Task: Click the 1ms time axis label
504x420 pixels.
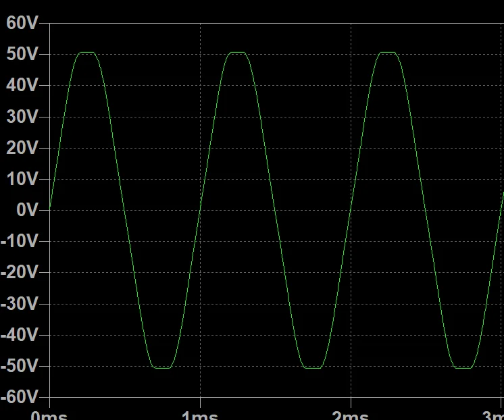Action: (x=200, y=415)
